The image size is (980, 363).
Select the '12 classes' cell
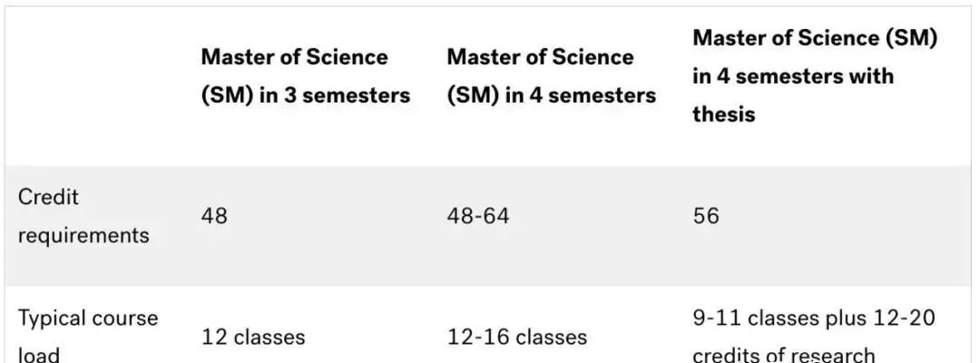[x=253, y=338]
